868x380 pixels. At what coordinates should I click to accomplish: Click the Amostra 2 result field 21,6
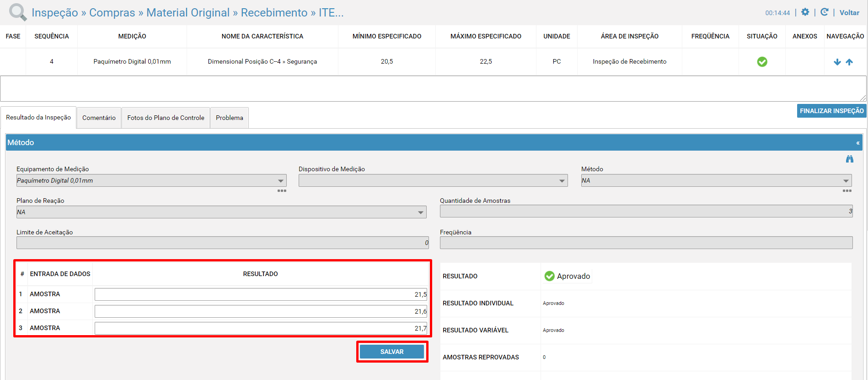coord(261,311)
